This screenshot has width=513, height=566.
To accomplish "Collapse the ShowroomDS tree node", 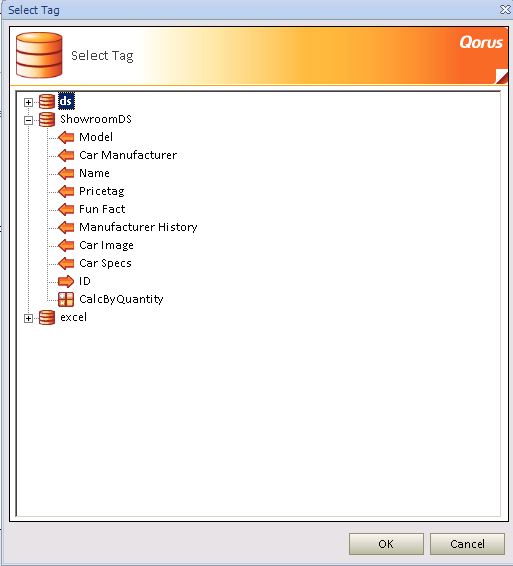I will click(28, 120).
